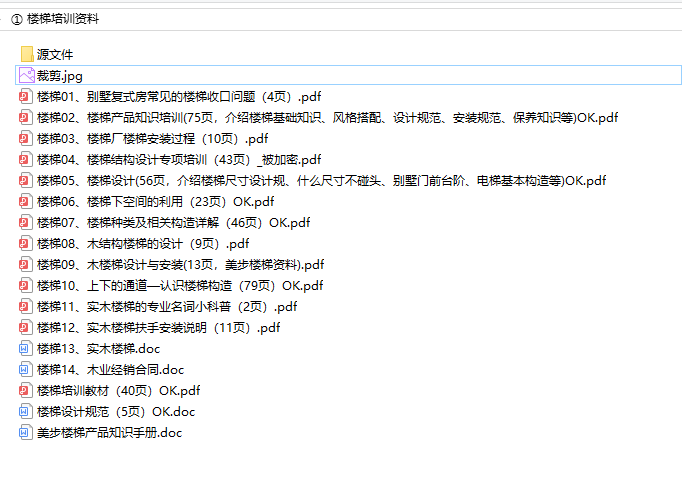Select 楼梯14、木业经销合同.doc file name
Screen dimensions: 682x483
point(110,369)
